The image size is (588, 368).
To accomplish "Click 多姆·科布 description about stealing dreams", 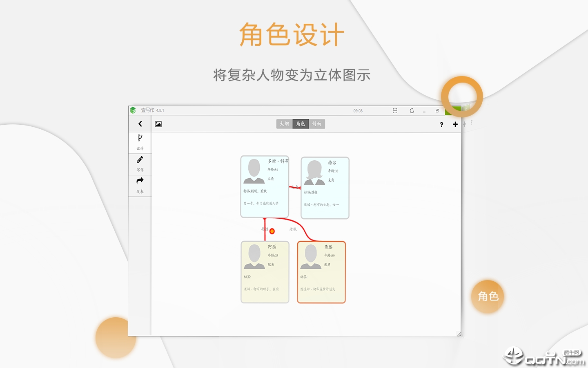I will pyautogui.click(x=261, y=204).
